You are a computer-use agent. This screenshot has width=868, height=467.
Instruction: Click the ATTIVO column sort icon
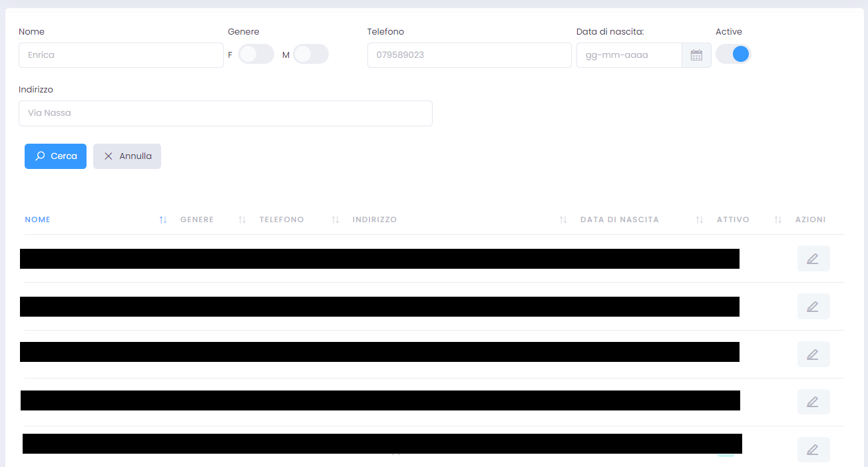[x=777, y=220]
